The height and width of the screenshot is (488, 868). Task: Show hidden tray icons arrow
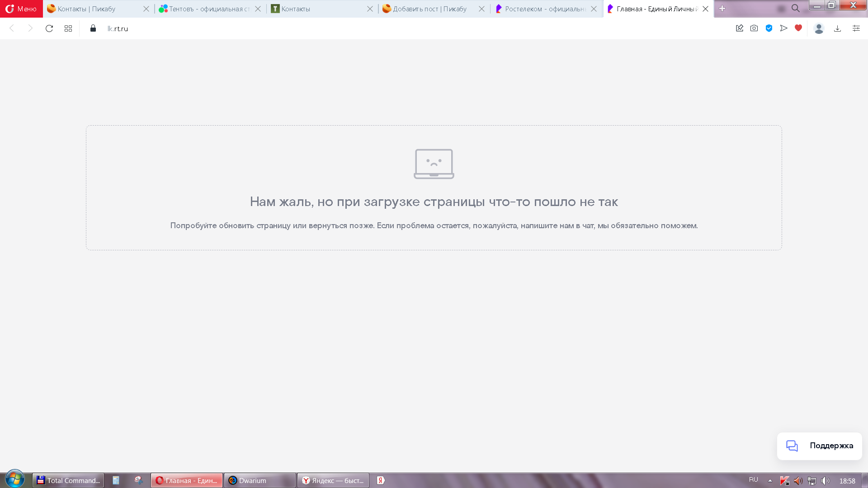click(x=770, y=480)
